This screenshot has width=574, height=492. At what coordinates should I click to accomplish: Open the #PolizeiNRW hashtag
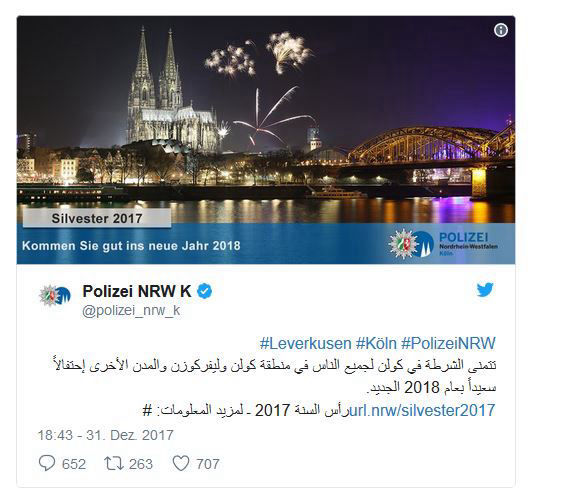448,343
